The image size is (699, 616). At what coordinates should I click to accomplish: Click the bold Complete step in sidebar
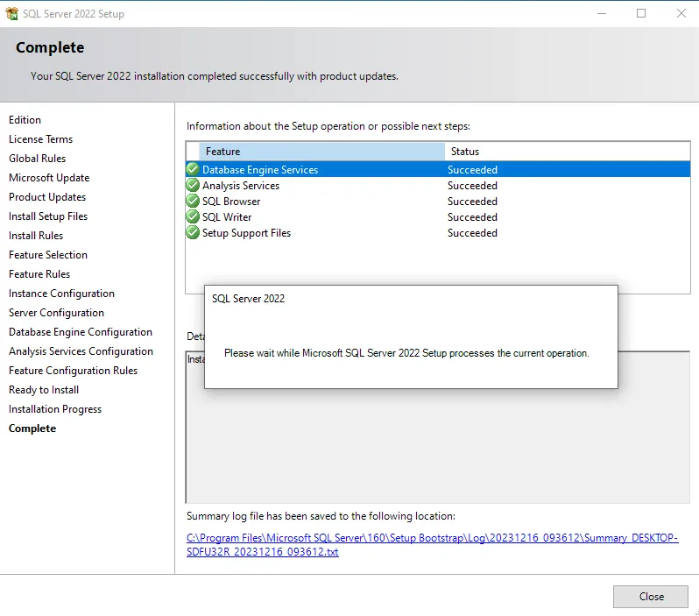click(32, 428)
